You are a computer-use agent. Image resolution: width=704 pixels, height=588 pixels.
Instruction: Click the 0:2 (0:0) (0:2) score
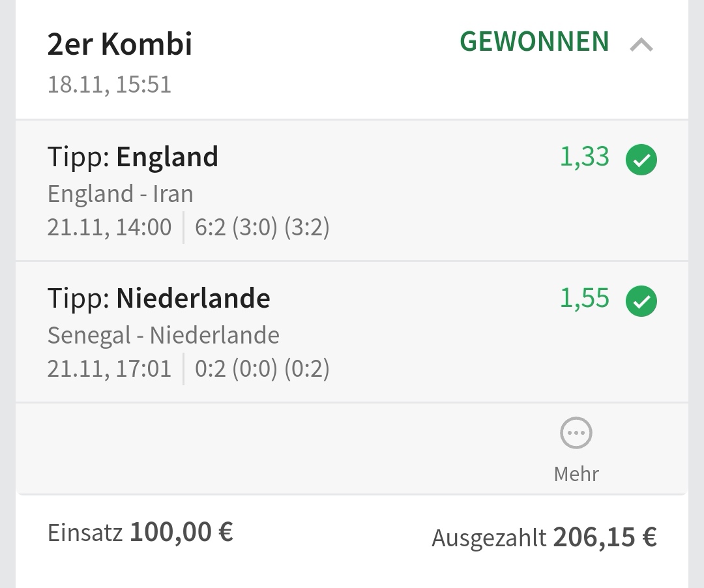pos(262,369)
